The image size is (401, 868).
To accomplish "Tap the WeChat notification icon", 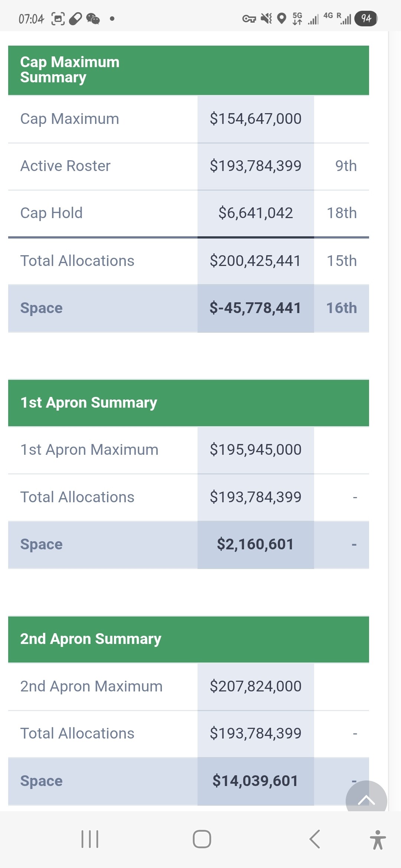I will (93, 19).
